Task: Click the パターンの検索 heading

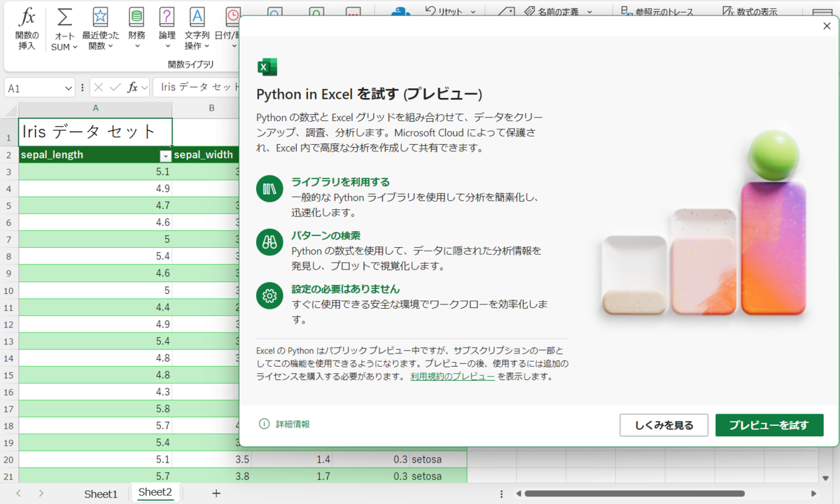Action: [325, 235]
